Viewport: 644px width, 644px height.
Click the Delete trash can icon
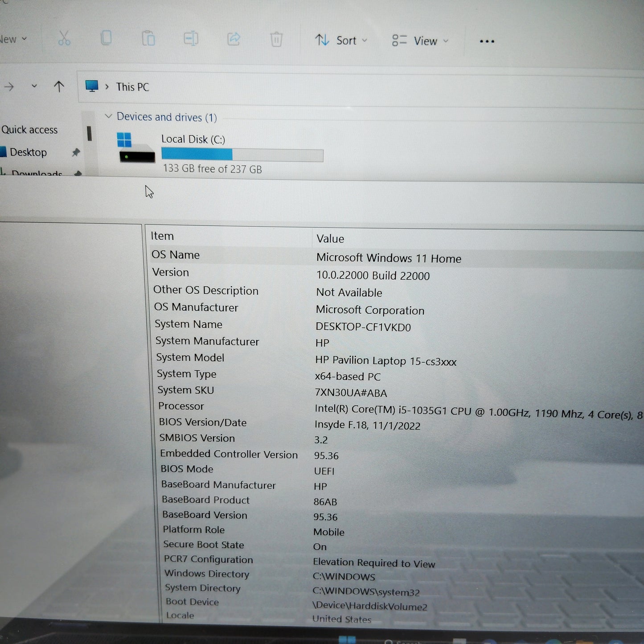point(276,40)
